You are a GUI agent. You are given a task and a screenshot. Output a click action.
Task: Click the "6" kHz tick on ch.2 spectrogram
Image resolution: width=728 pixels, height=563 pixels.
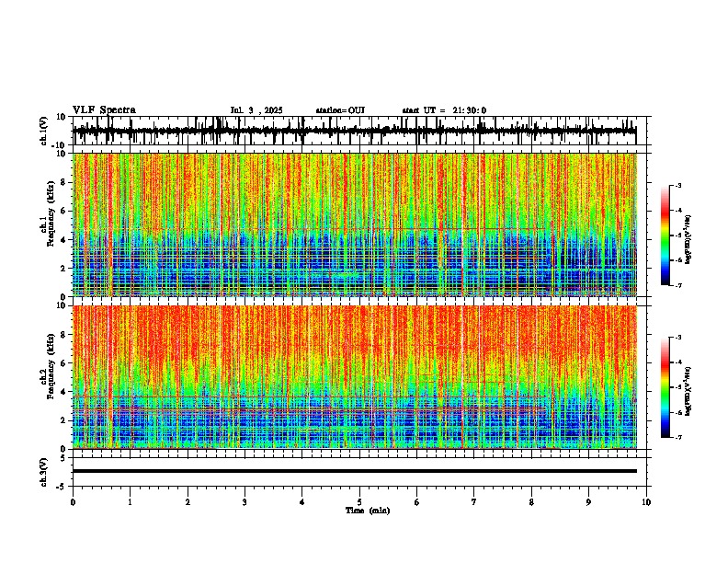(64, 363)
